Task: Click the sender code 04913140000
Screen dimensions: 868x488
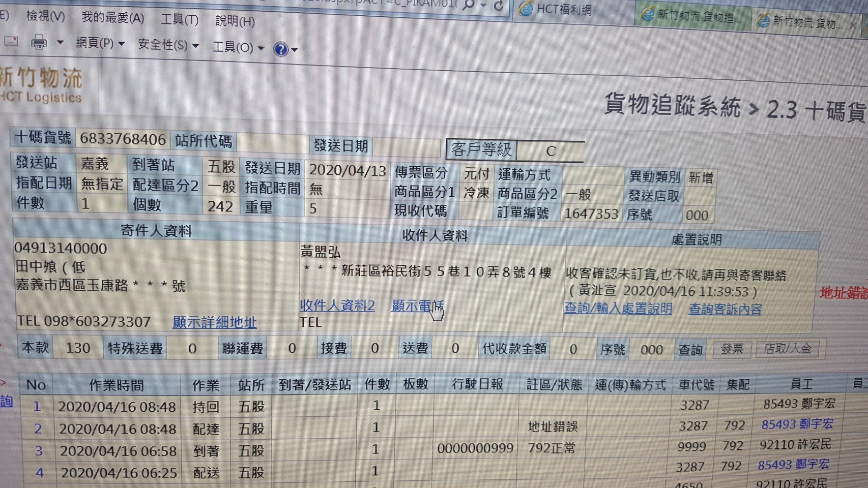Action: click(x=61, y=249)
